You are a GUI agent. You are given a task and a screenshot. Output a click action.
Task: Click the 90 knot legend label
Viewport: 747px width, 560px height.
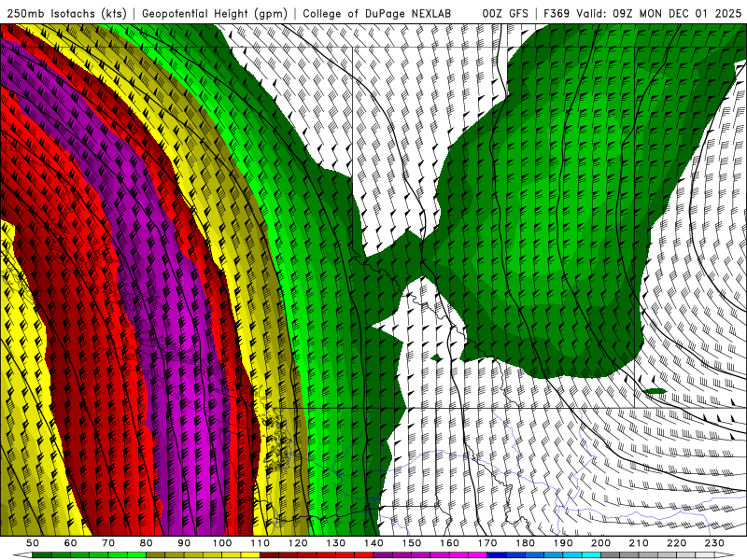pos(184,543)
